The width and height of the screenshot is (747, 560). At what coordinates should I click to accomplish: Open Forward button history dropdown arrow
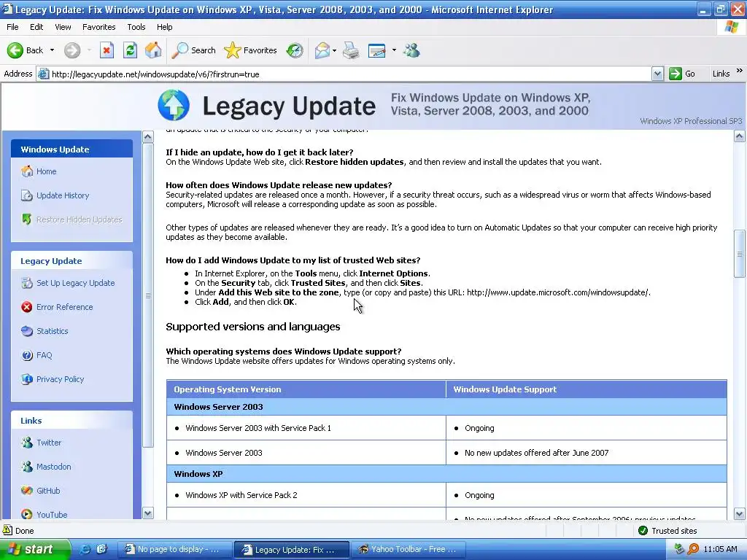(x=89, y=50)
